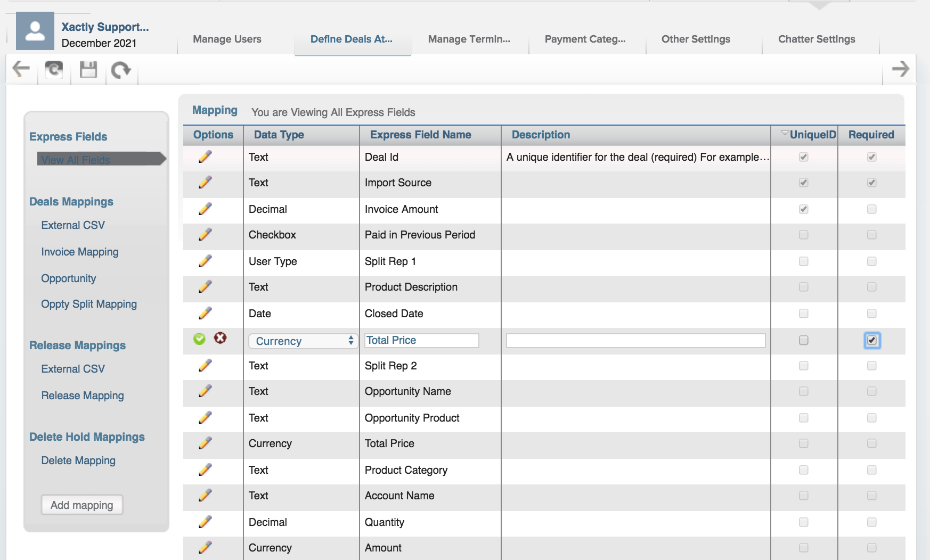The width and height of the screenshot is (930, 560).
Task: Click the Required column header
Action: (x=871, y=135)
